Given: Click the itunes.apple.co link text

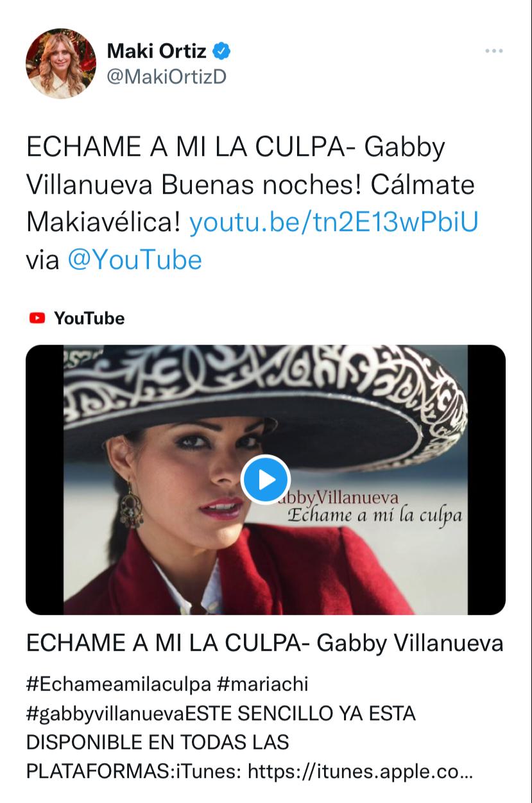Looking at the screenshot, I should pyautogui.click(x=360, y=771).
